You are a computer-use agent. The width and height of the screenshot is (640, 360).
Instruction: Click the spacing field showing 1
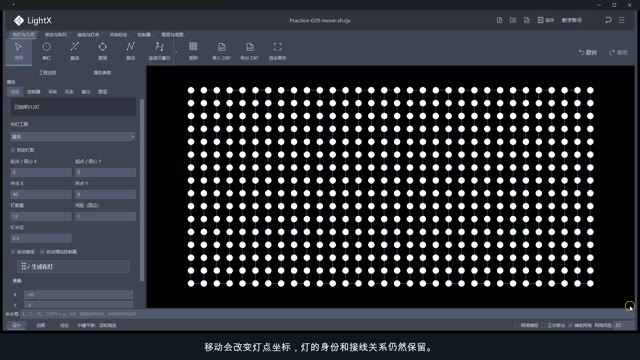[x=105, y=216]
